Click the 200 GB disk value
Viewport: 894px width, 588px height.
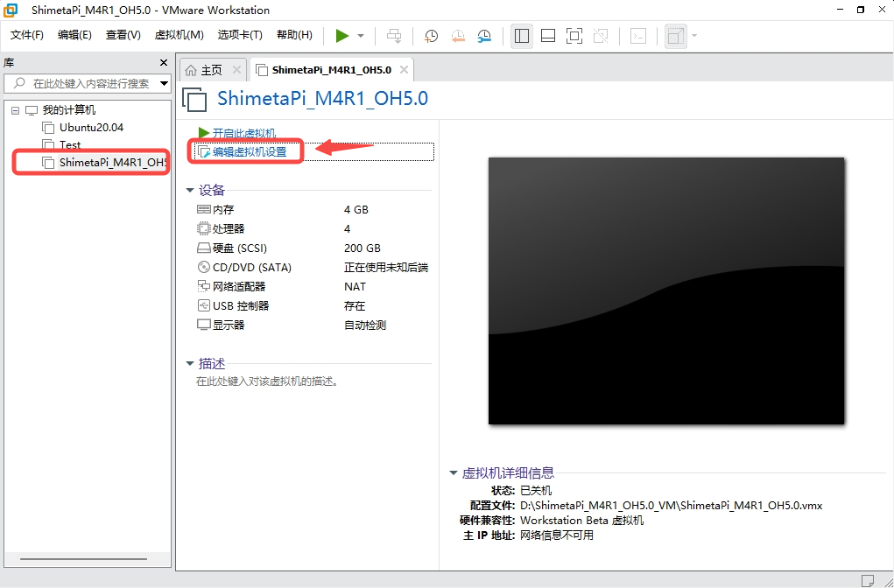tap(362, 248)
